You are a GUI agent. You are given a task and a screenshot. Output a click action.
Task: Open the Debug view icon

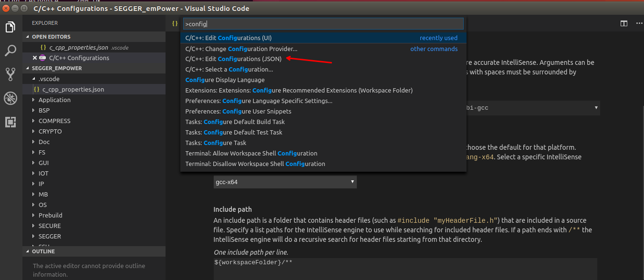(x=10, y=98)
